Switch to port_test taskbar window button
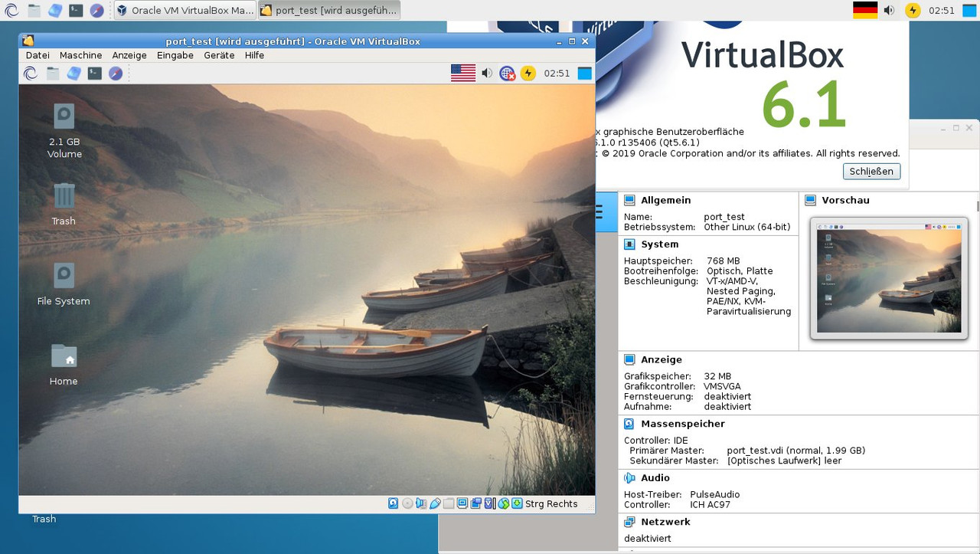The height and width of the screenshot is (554, 980). coord(328,10)
